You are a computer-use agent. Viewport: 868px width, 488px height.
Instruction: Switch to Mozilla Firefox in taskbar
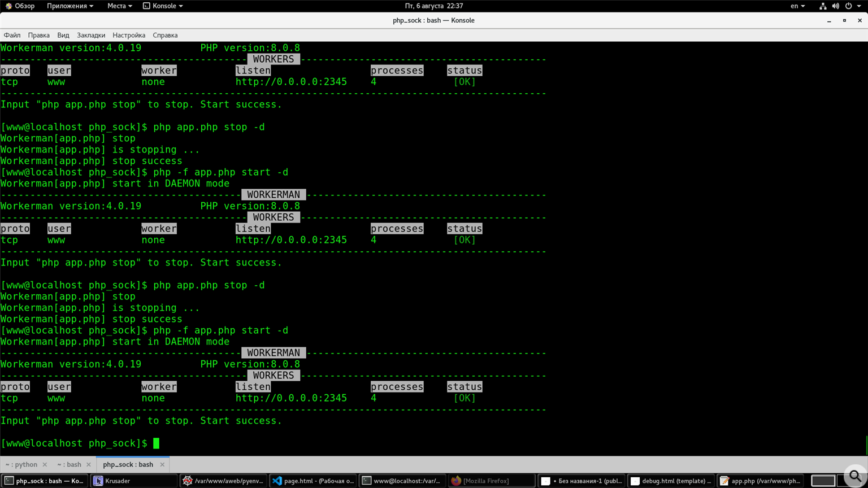491,481
